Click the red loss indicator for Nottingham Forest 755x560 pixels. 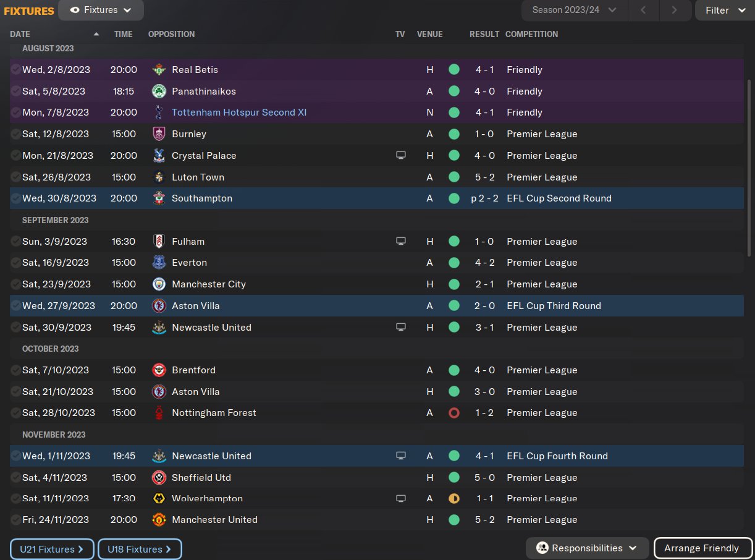(x=454, y=413)
